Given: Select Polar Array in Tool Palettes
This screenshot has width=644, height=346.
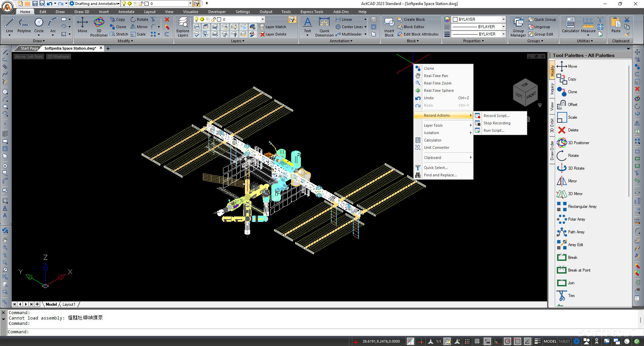Looking at the screenshot, I should (x=571, y=219).
